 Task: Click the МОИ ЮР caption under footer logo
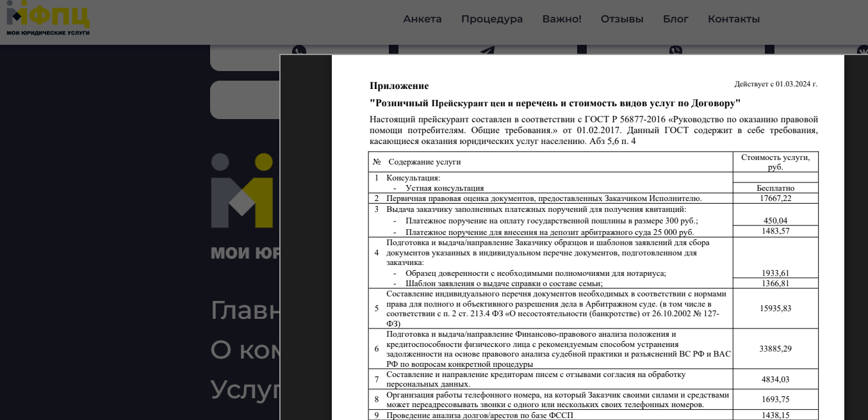(x=245, y=253)
